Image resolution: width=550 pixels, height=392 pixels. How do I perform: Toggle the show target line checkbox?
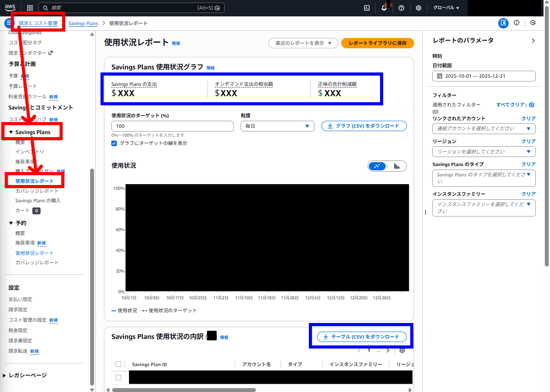pos(114,143)
